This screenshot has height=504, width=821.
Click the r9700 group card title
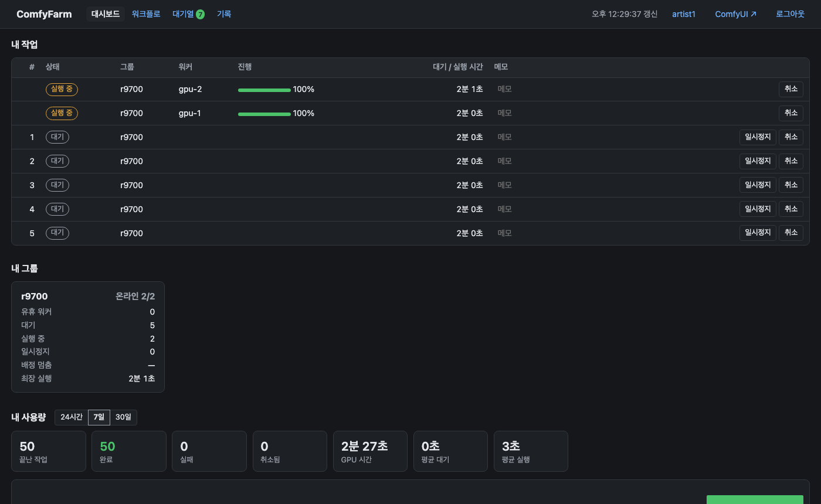point(35,297)
